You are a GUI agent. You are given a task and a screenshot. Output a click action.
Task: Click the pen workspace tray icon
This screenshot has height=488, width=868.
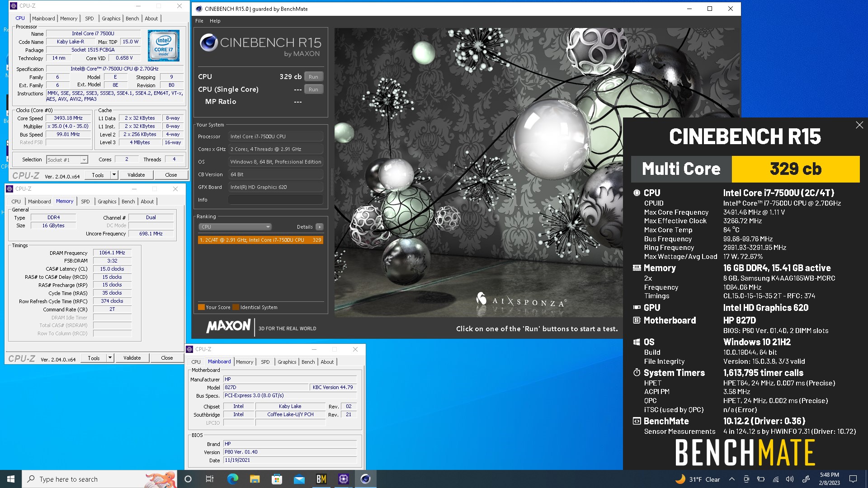[806, 479]
